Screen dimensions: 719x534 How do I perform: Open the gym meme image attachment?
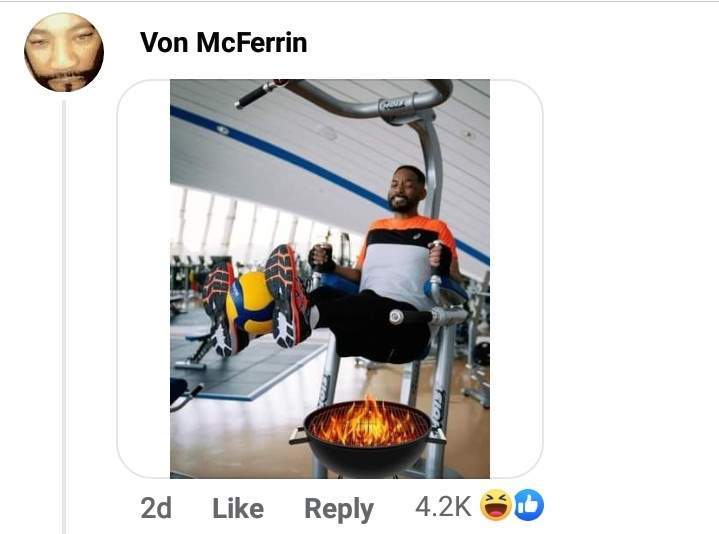[330, 278]
